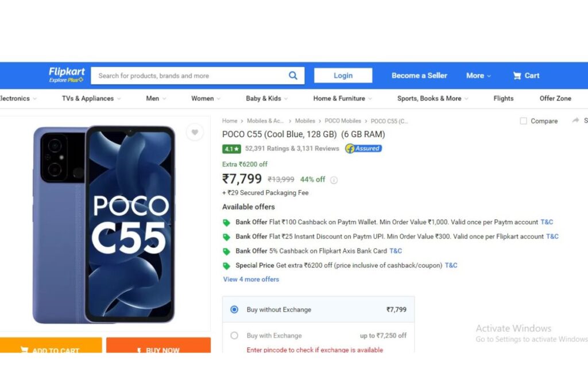Click the Login button
The height and width of the screenshot is (392, 588).
coord(343,75)
